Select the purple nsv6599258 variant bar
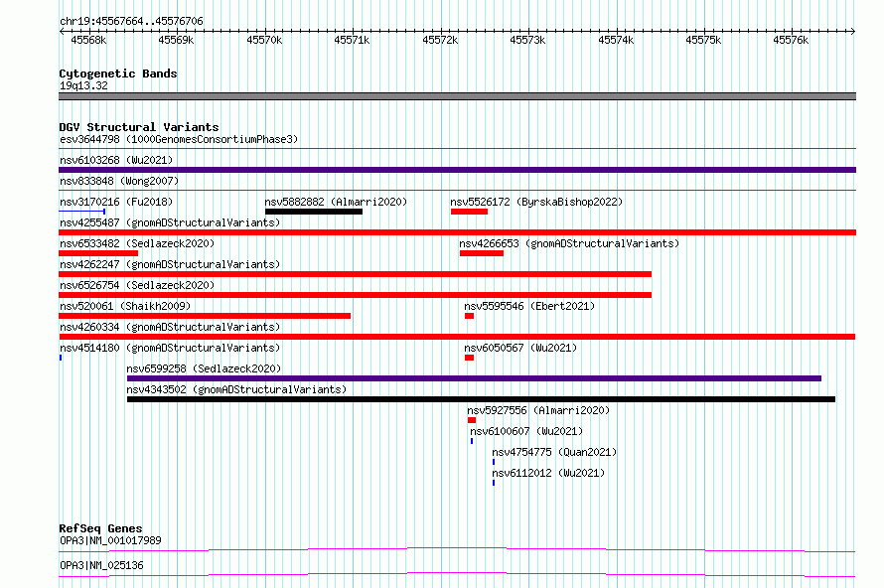Viewport: 884px width, 588px height. 474,378
